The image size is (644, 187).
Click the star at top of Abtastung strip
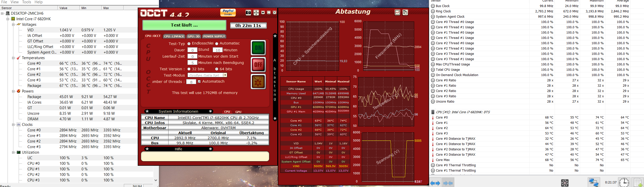pyautogui.click(x=275, y=36)
